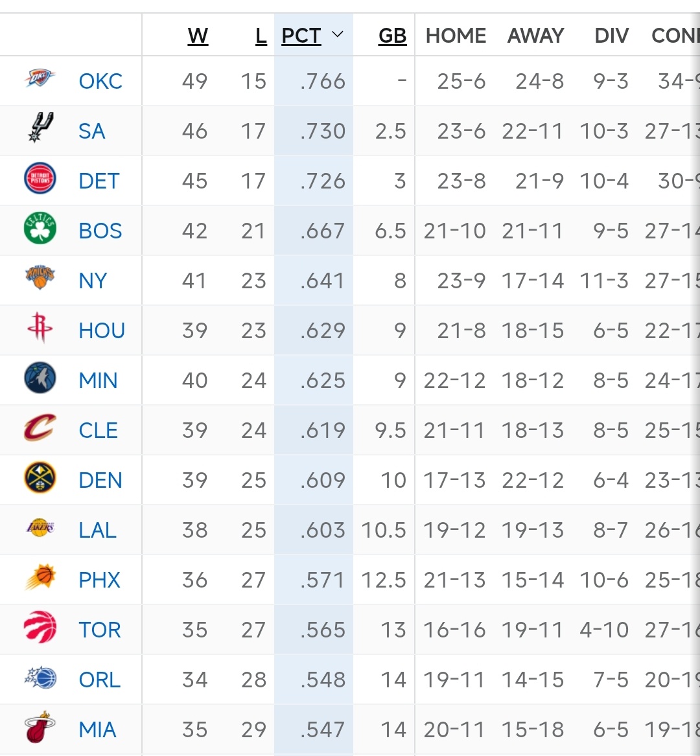Image resolution: width=700 pixels, height=756 pixels.
Task: Click the PCT column header
Action: (301, 36)
